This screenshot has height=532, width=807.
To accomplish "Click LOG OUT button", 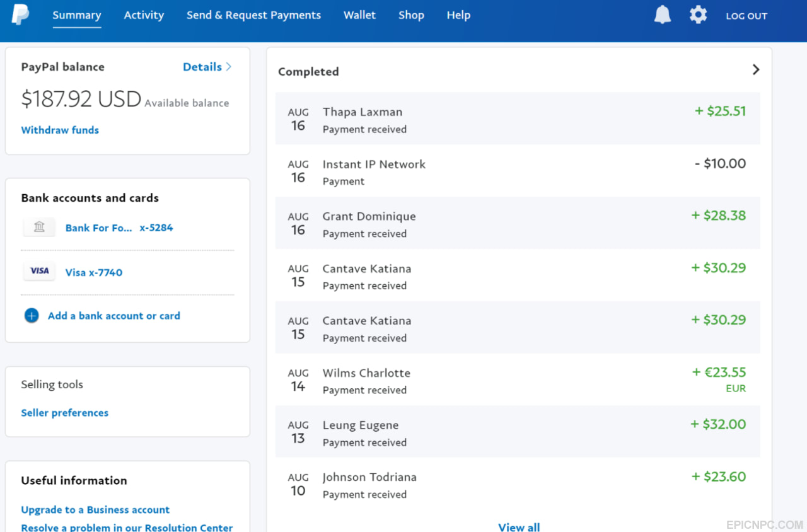I will click(746, 16).
